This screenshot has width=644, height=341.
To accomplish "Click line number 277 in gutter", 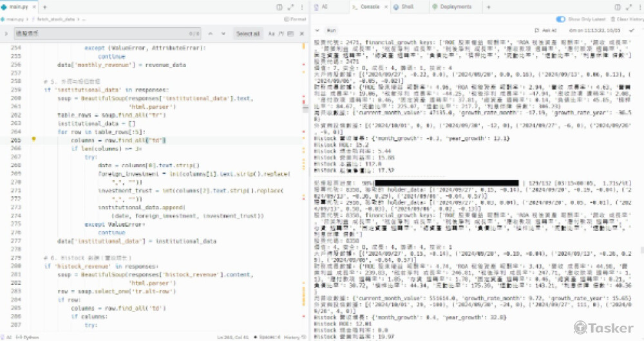I will [15, 241].
